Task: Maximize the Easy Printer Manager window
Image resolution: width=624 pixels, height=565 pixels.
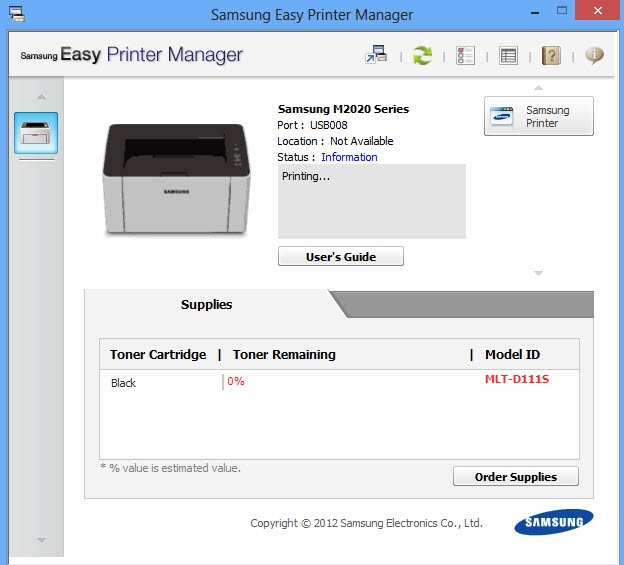Action: 562,11
